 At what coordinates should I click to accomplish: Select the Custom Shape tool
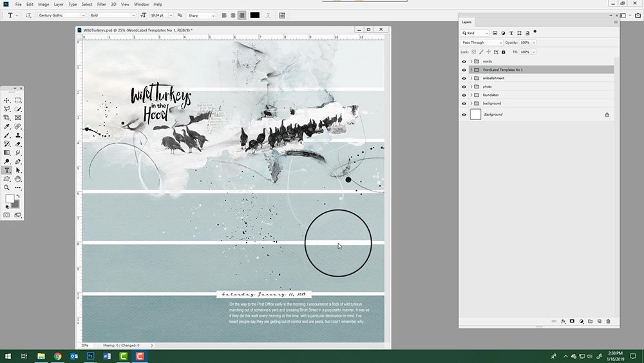pyautogui.click(x=7, y=179)
